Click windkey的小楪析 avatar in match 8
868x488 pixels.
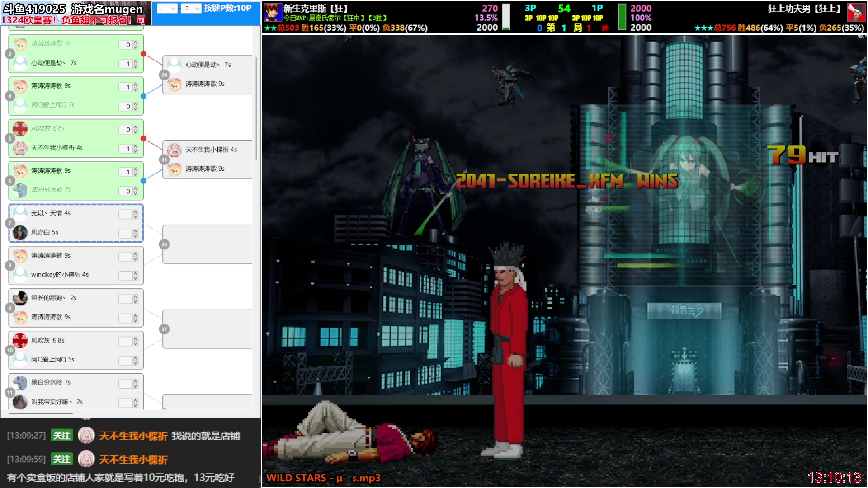tap(20, 275)
